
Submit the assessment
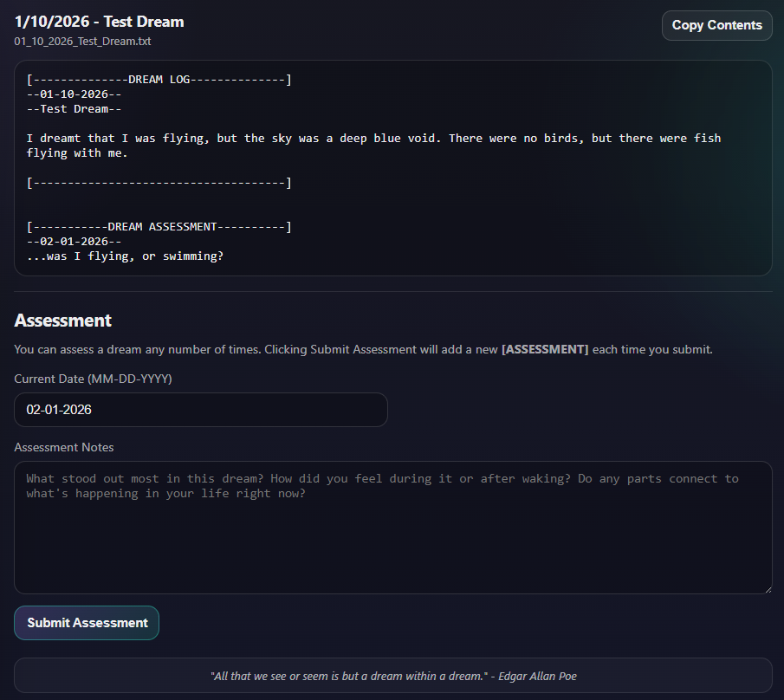coord(87,623)
